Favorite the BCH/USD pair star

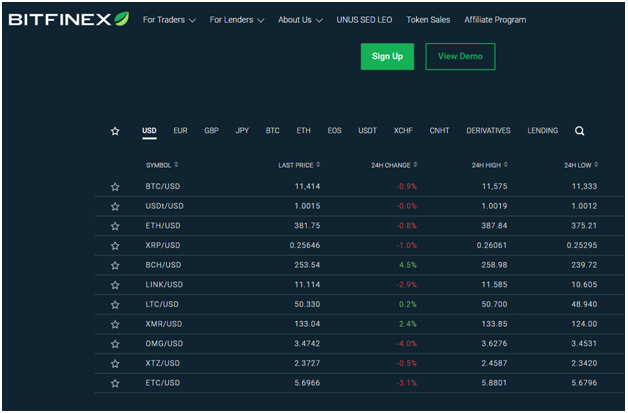coord(115,265)
